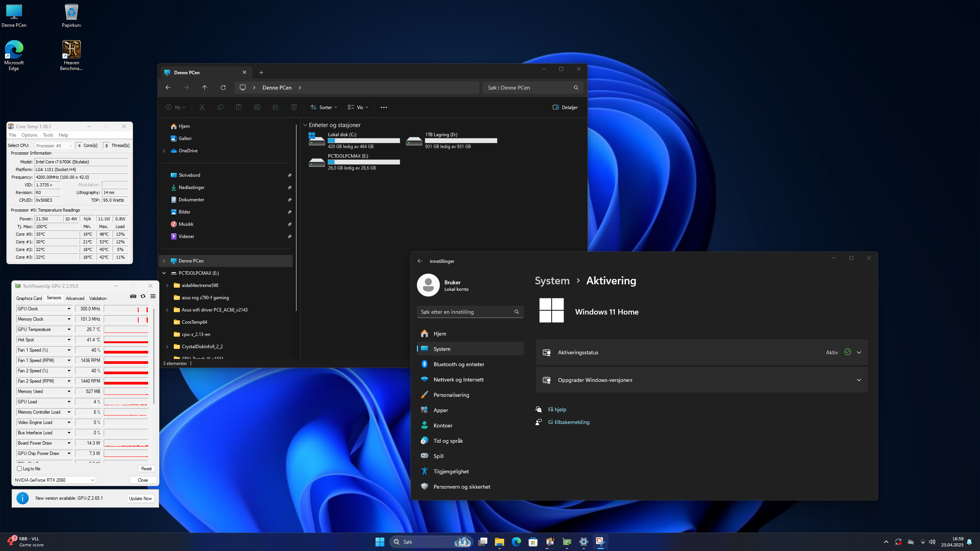This screenshot has height=551, width=980.
Task: Click in Søk etter en innstilling field
Action: click(470, 312)
